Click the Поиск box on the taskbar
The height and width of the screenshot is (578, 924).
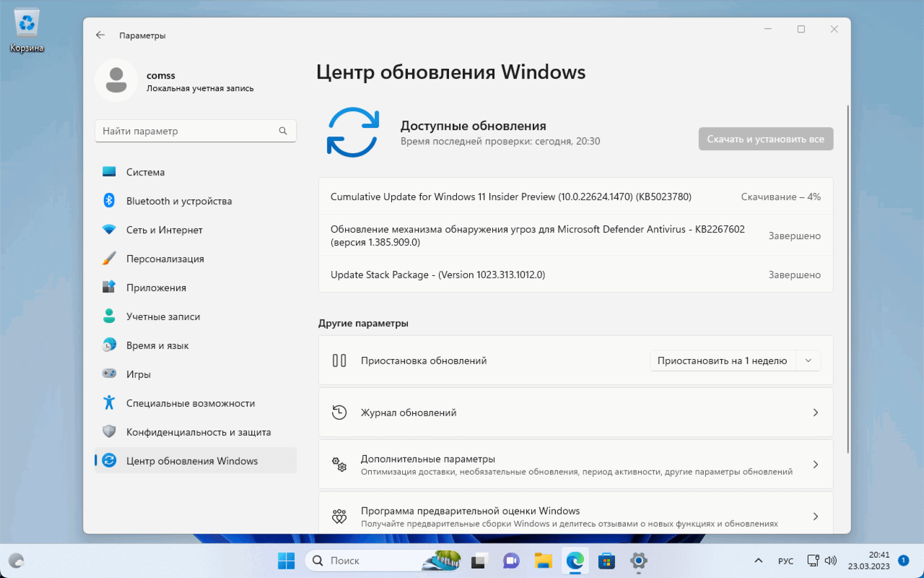[383, 561]
